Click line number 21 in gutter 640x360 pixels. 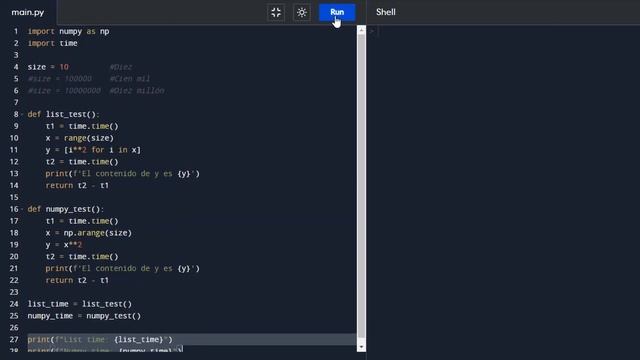14,268
